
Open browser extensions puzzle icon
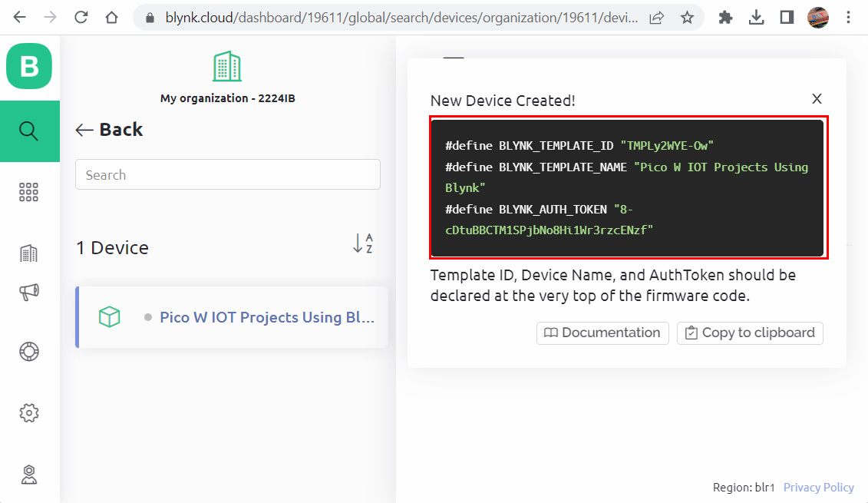coord(725,18)
